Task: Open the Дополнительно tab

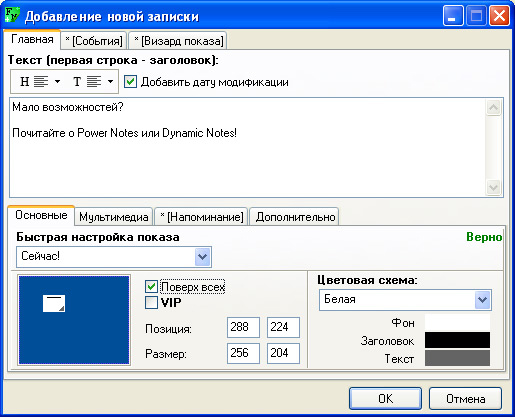Action: tap(295, 217)
